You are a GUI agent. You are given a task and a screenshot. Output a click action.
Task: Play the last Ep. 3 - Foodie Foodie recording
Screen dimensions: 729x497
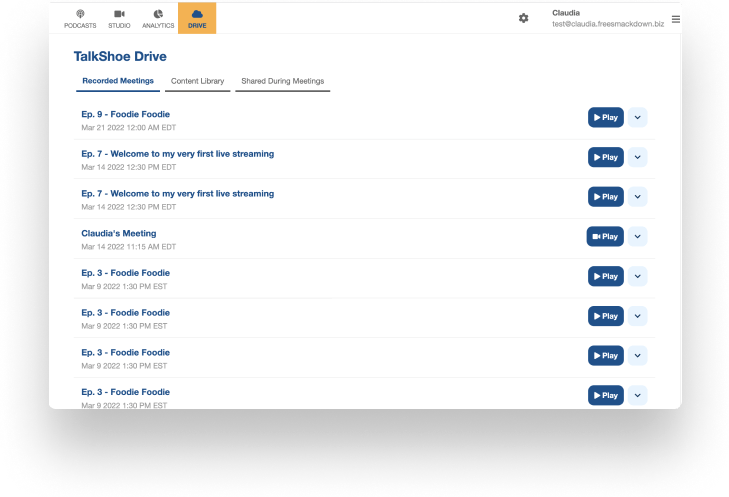coord(606,395)
